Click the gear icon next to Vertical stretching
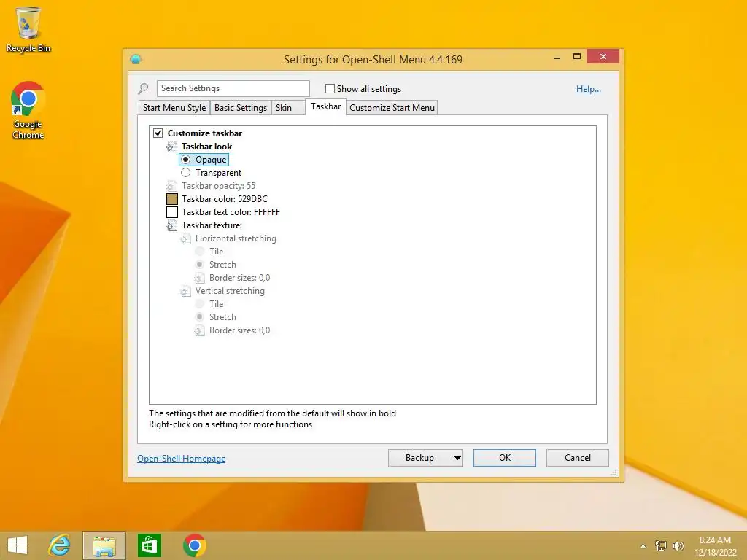The height and width of the screenshot is (560, 747). (x=185, y=291)
